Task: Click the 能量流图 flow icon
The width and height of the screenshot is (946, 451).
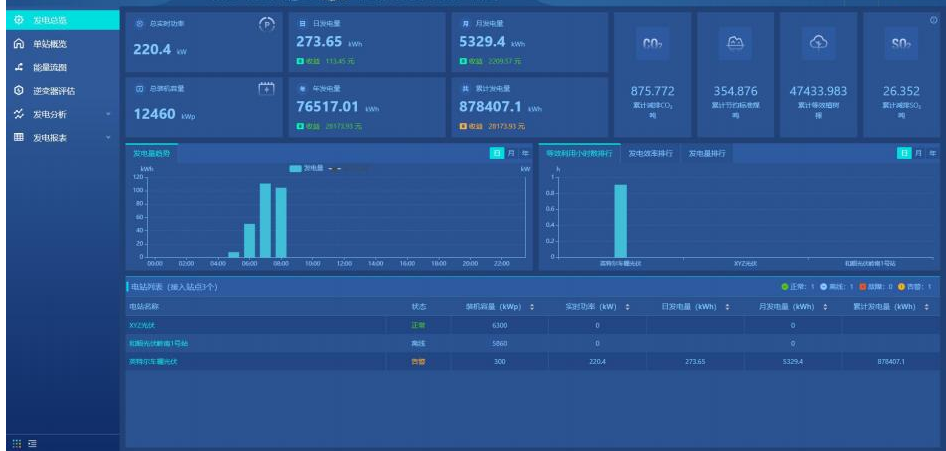Action: [x=18, y=67]
